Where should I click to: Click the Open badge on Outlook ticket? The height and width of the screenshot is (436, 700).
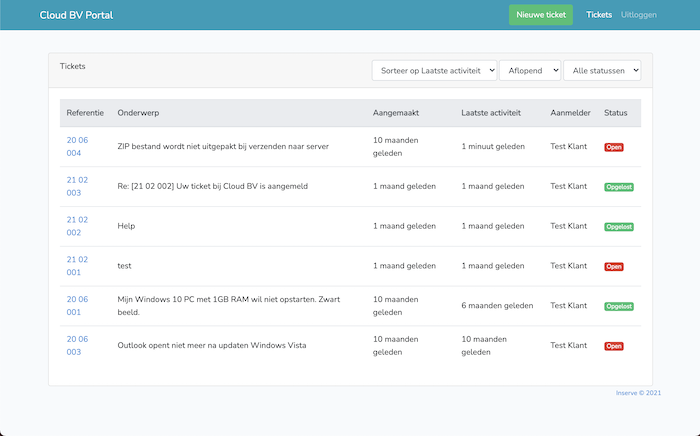click(x=613, y=346)
